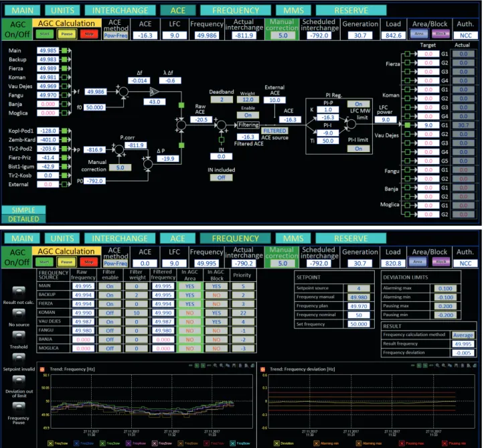484x448 pixels.
Task: Click orange icon beside Trend: Frequency [Hz] title
Action: coord(42,369)
